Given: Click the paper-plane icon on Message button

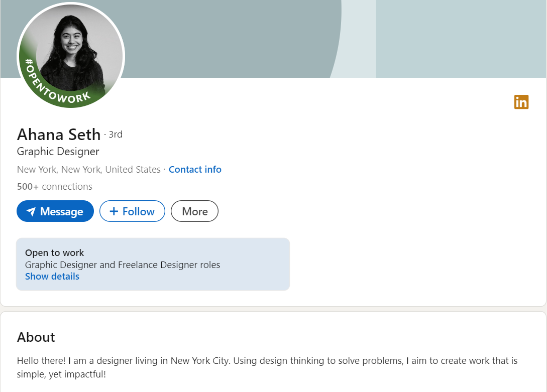Looking at the screenshot, I should (31, 212).
